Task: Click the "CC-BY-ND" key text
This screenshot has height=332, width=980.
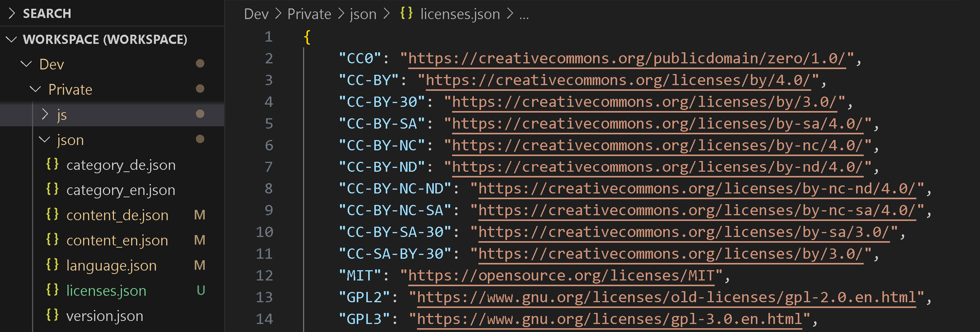Action: coord(382,167)
